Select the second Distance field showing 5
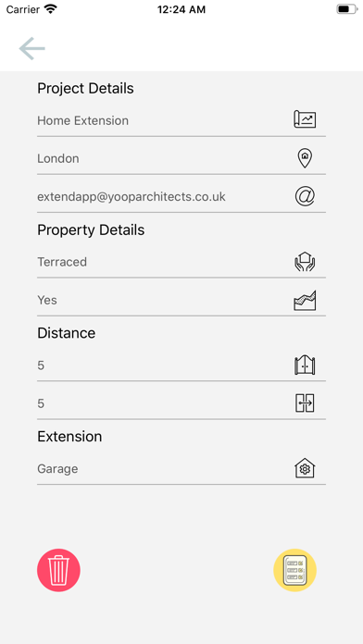The width and height of the screenshot is (363, 644). [x=181, y=403]
